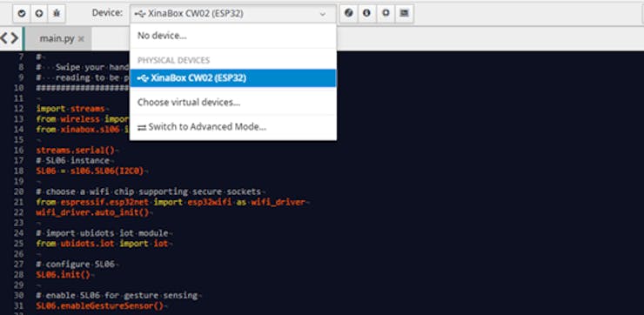The image size is (644, 315).
Task: Switch to the main.py tab
Action: pos(57,39)
